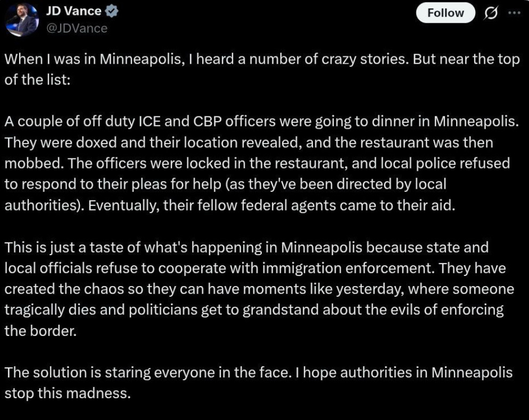Click the line starting 'local officials refuse to cooperate'
This screenshot has height=420, width=529.
tap(254, 268)
